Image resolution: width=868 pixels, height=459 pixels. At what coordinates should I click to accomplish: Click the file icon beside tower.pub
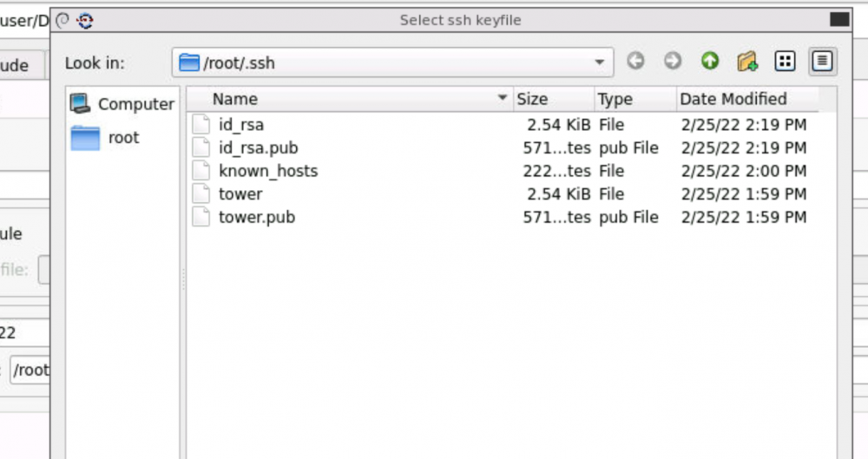click(201, 217)
